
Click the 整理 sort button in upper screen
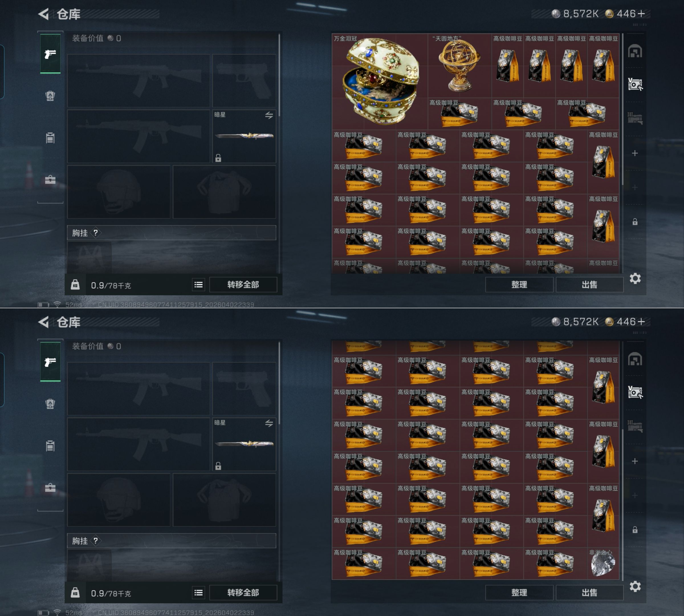click(x=519, y=285)
